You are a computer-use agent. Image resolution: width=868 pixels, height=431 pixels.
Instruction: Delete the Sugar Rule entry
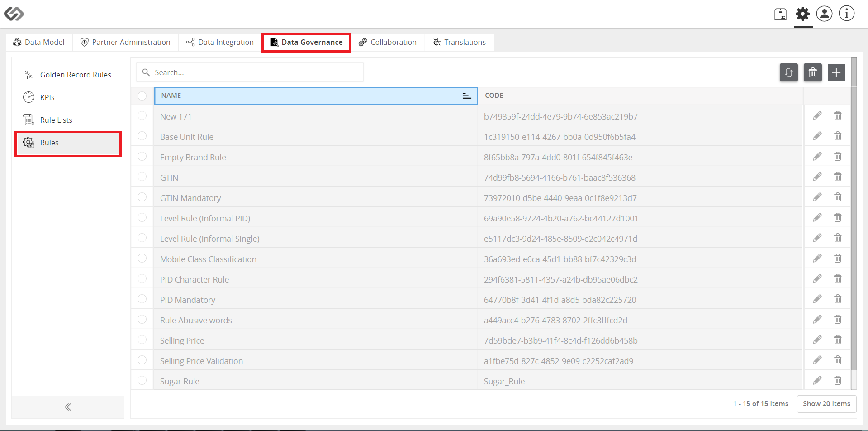tap(837, 381)
